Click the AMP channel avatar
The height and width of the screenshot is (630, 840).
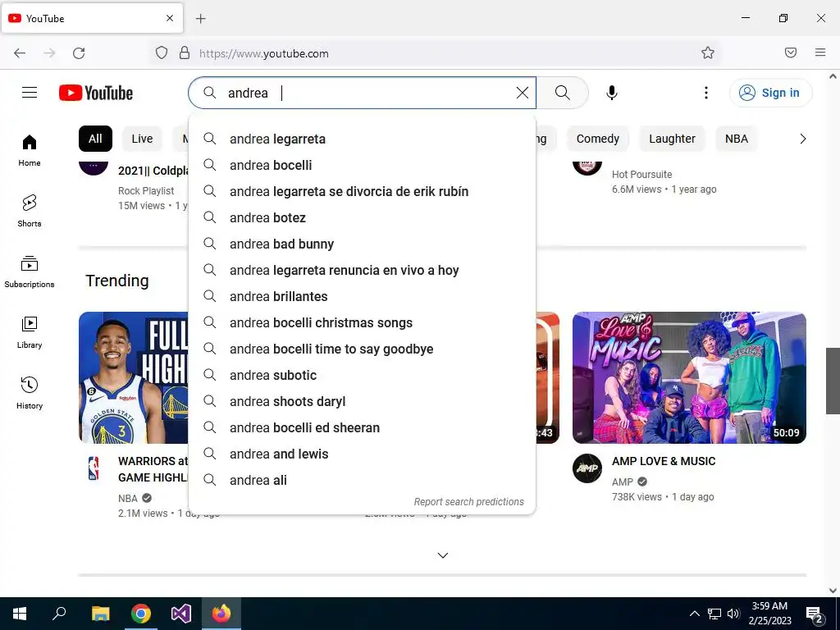(x=587, y=468)
